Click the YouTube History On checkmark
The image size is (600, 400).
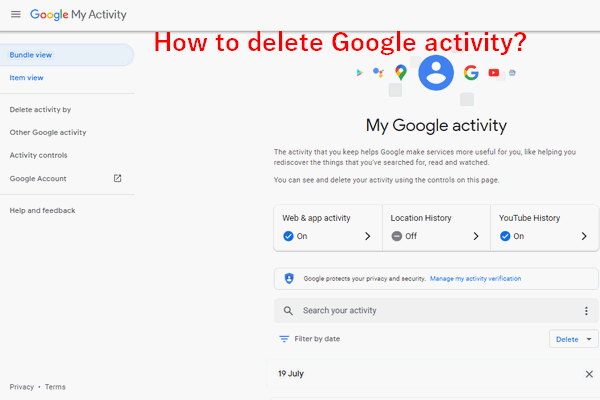(505, 236)
